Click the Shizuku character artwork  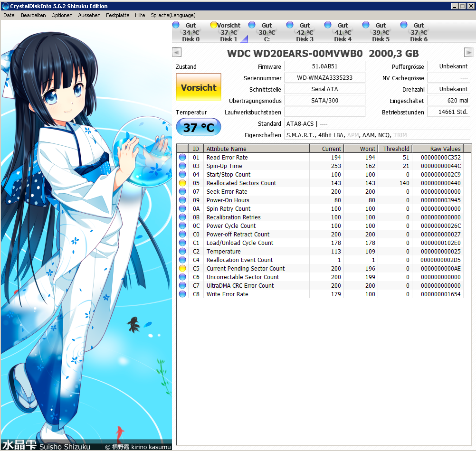point(86,235)
